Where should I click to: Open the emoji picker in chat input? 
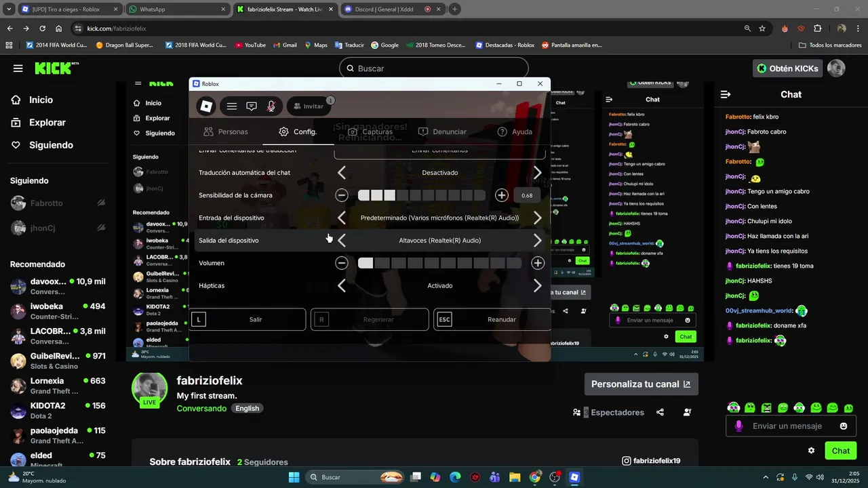[x=844, y=426]
